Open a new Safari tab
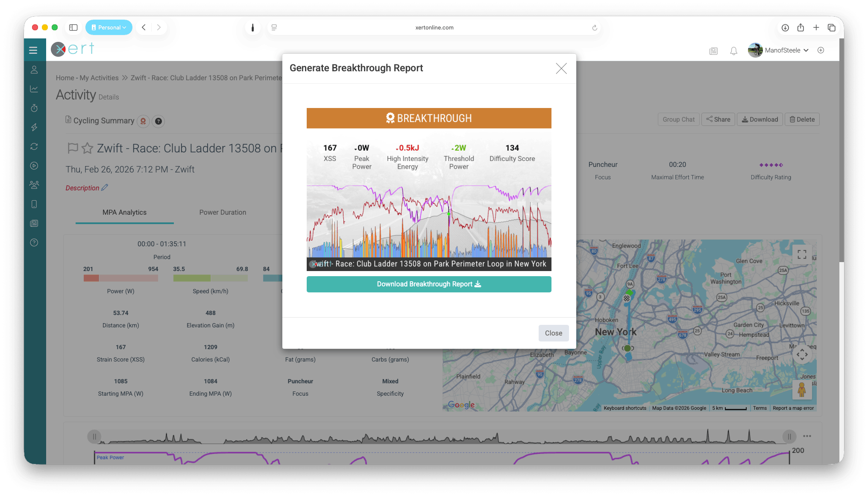868x496 pixels. 816,28
